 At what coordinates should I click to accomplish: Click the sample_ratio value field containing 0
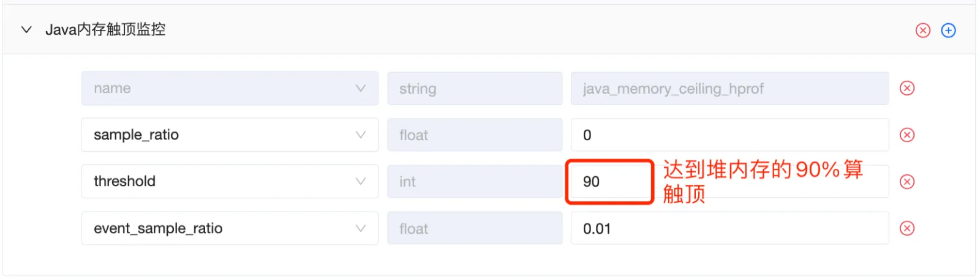pyautogui.click(x=729, y=135)
